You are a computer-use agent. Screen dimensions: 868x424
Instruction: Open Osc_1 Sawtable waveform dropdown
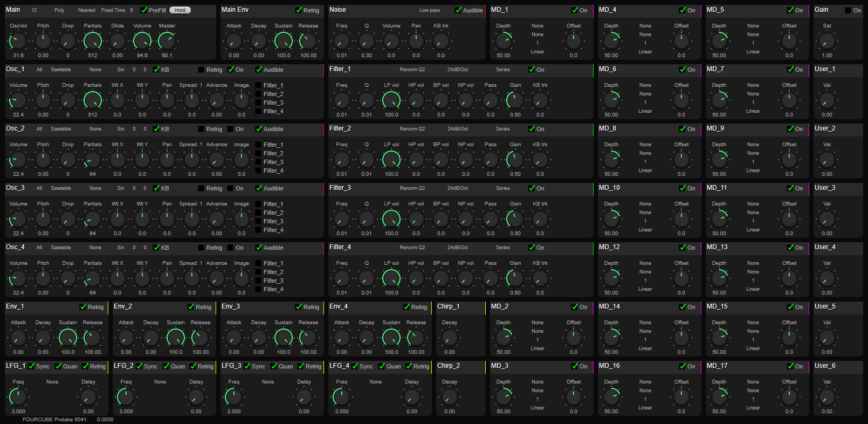tap(61, 70)
